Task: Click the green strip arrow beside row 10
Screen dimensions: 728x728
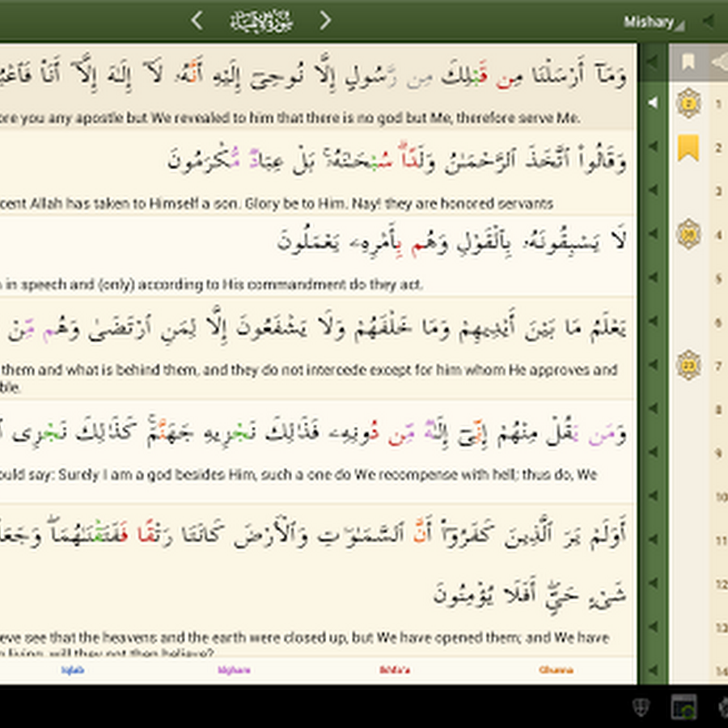Action: [653, 495]
